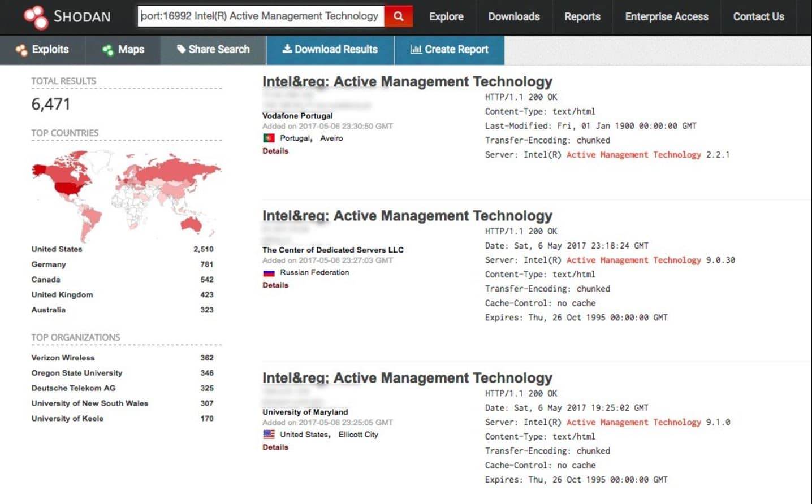This screenshot has height=504, width=812.
Task: Filter by organization Deutsche Telekom AG
Action: 74,389
